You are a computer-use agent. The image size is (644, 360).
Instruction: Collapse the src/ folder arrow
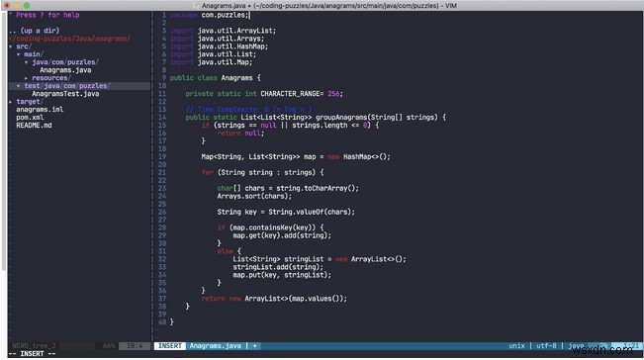click(x=11, y=46)
